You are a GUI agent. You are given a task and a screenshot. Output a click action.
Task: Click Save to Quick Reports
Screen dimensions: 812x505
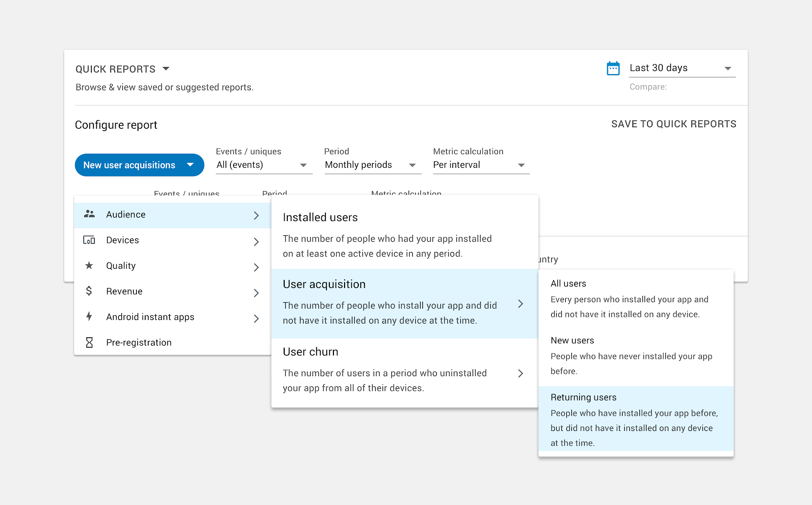pyautogui.click(x=673, y=124)
